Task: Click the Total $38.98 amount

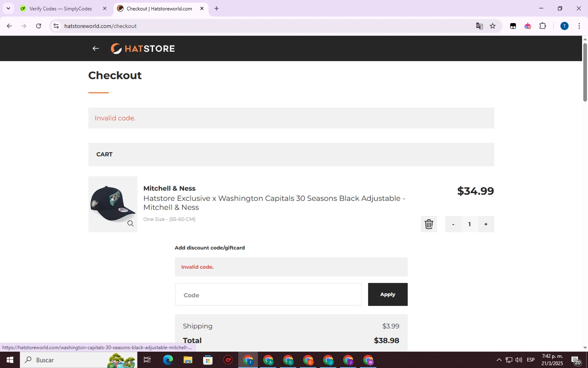Action: (x=387, y=341)
